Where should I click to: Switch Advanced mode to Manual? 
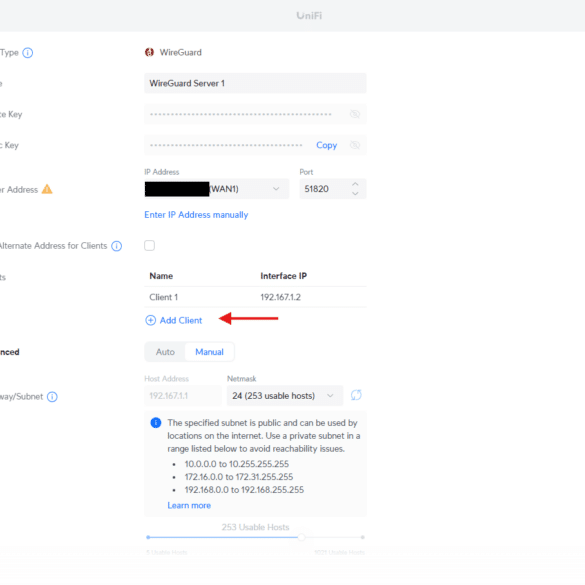coord(209,352)
